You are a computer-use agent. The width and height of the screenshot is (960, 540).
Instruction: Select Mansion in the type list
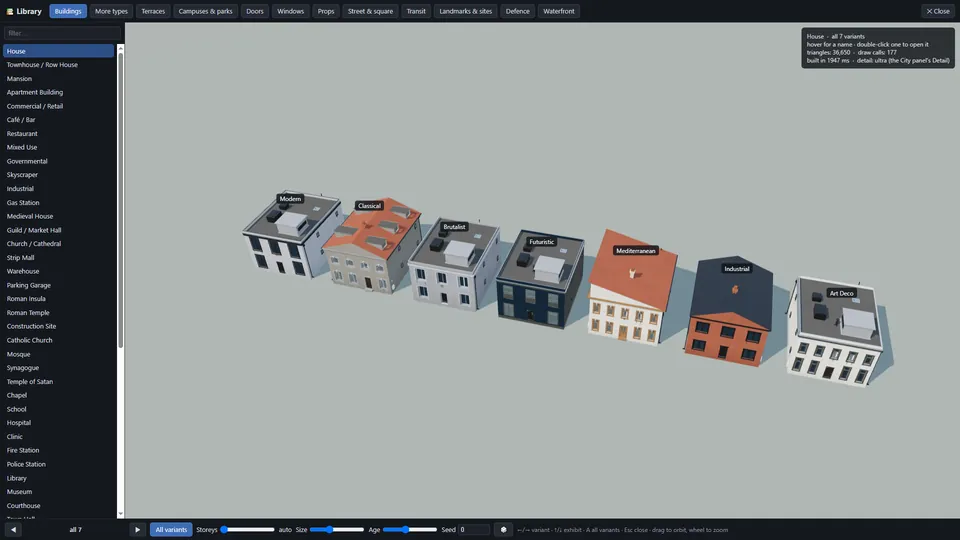59,78
